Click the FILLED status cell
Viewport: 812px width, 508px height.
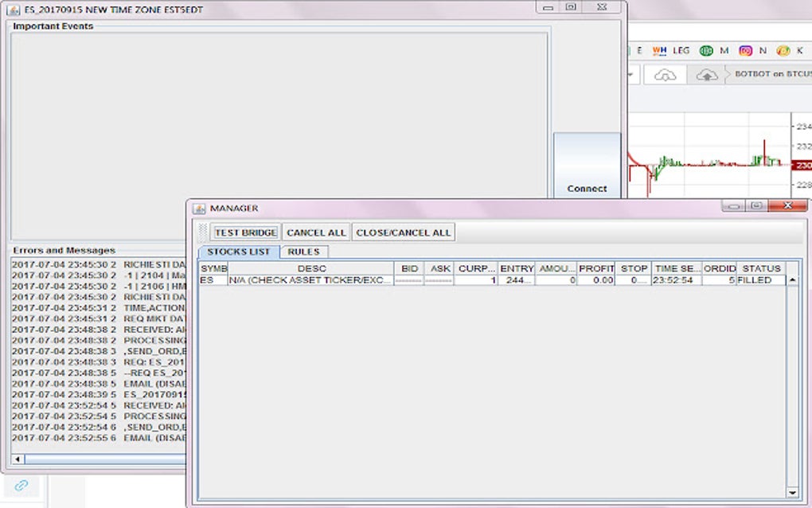761,280
